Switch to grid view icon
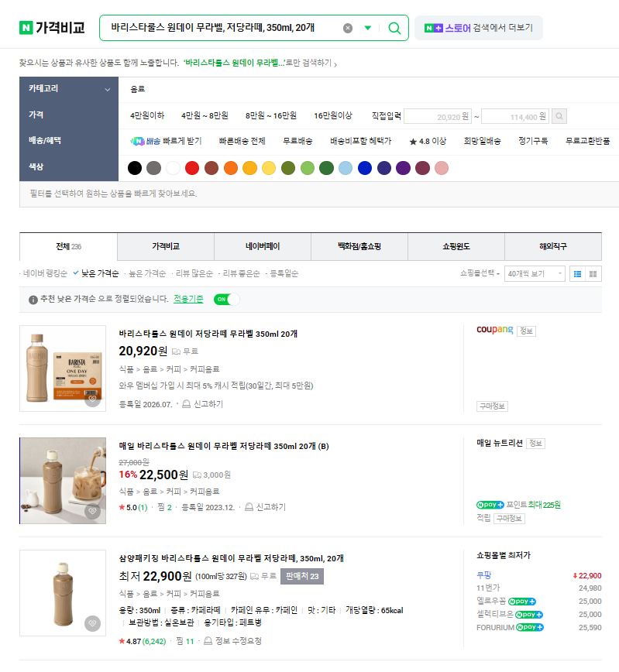The height and width of the screenshot is (672, 619). [593, 274]
